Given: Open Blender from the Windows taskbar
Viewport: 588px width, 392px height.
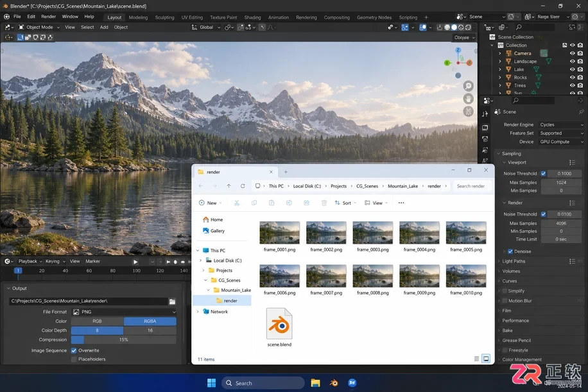Looking at the screenshot, I should pos(333,382).
